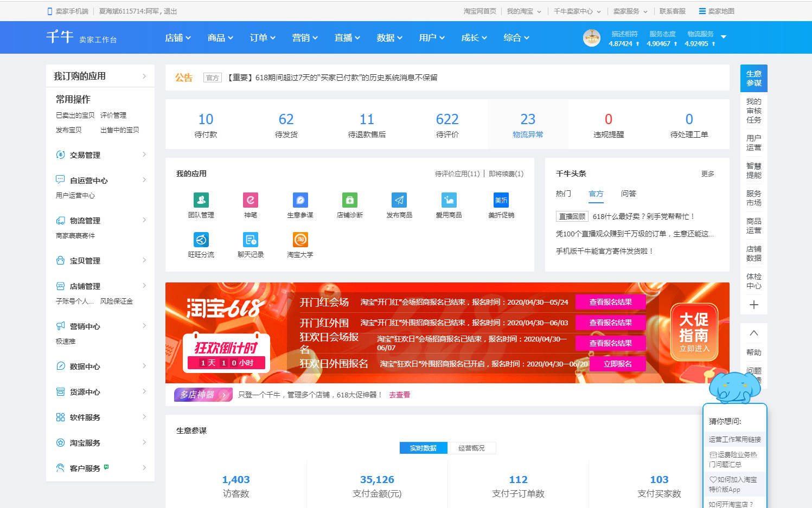Open the 店铺诊断 app icon
Image resolution: width=812 pixels, height=508 pixels.
tap(350, 200)
